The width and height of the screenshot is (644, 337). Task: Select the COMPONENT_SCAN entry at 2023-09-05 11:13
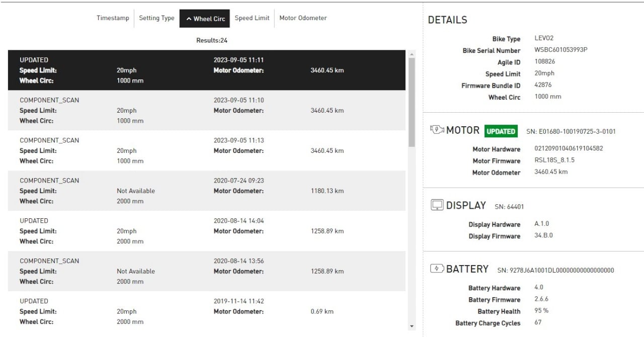pyautogui.click(x=207, y=150)
